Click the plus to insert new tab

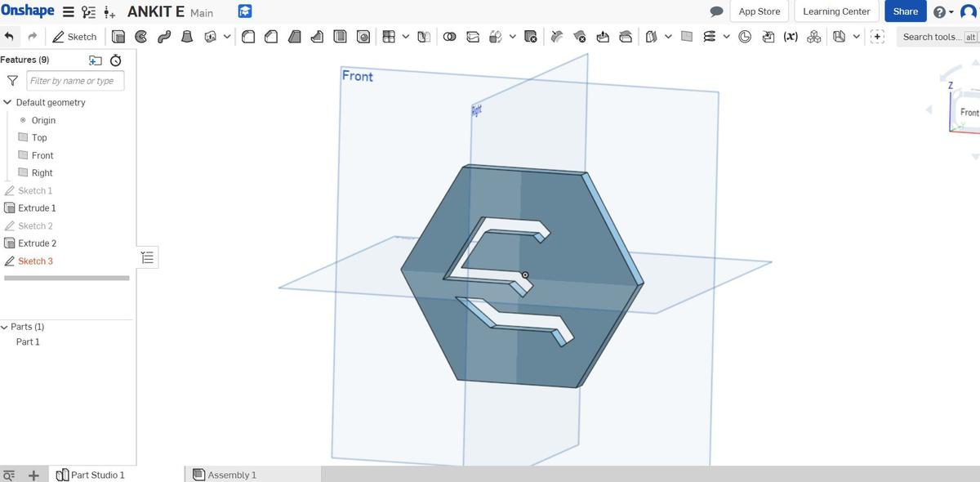pos(33,475)
